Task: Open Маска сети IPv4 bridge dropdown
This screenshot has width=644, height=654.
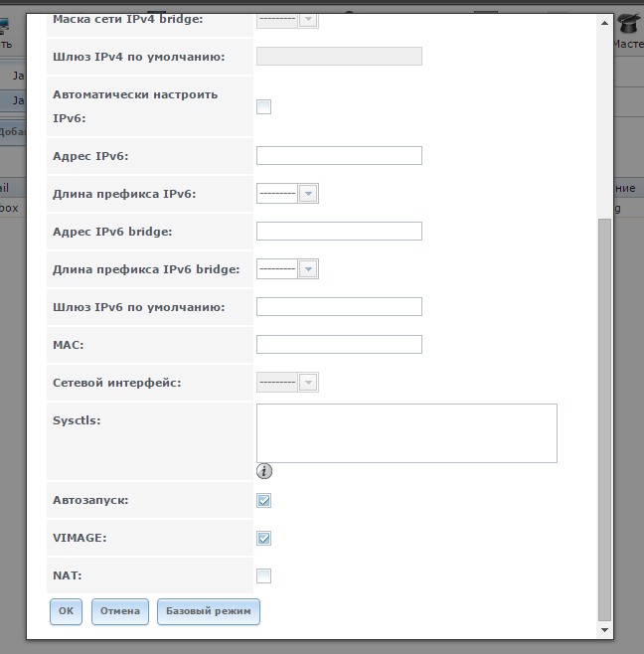Action: [x=287, y=20]
